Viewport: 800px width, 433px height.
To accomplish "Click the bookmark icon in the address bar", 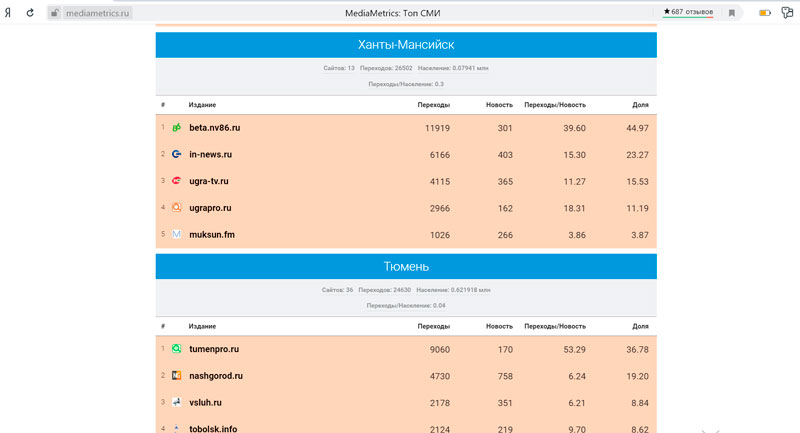I will (x=732, y=13).
